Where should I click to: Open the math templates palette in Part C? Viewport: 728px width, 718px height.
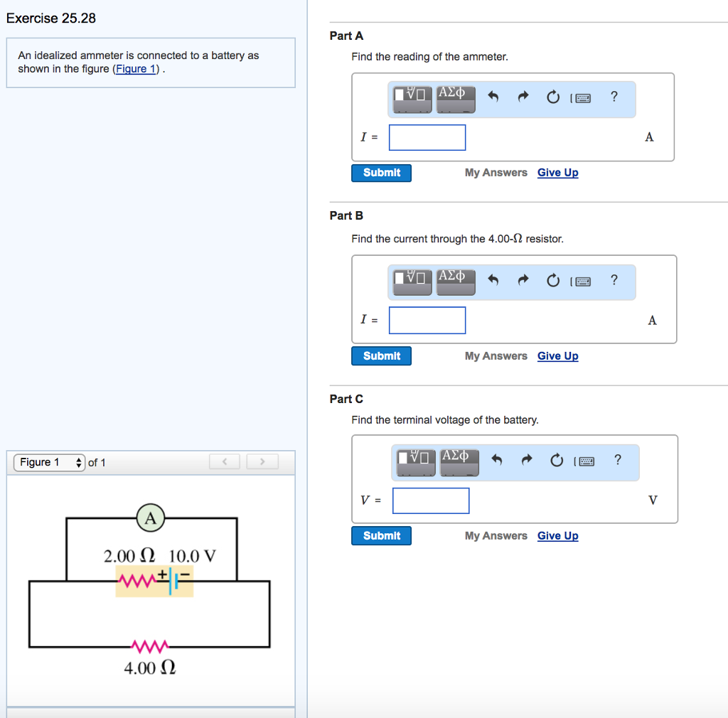point(414,462)
